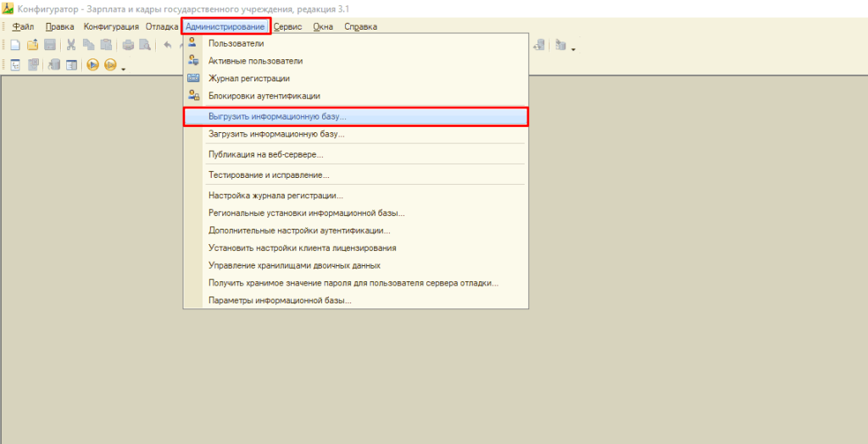Click the second orange play debug icon
The image size is (868, 444).
click(109, 64)
